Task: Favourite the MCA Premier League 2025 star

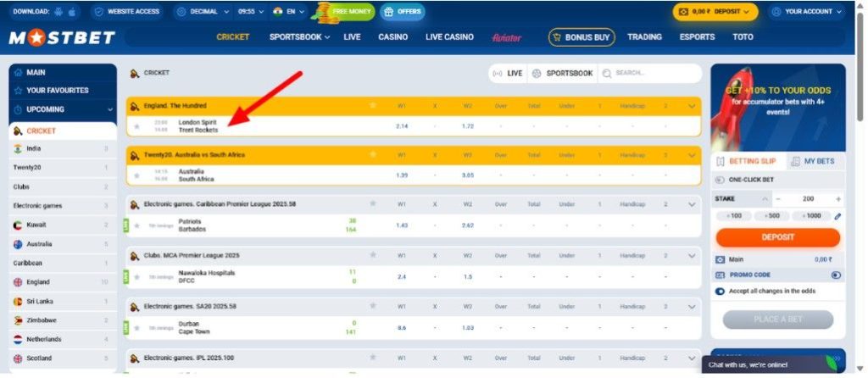Action: [373, 255]
